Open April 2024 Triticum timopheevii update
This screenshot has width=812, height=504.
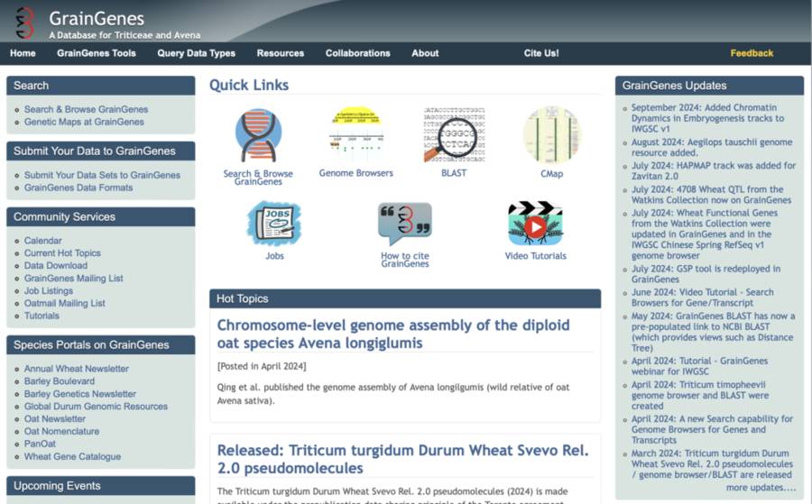(699, 395)
